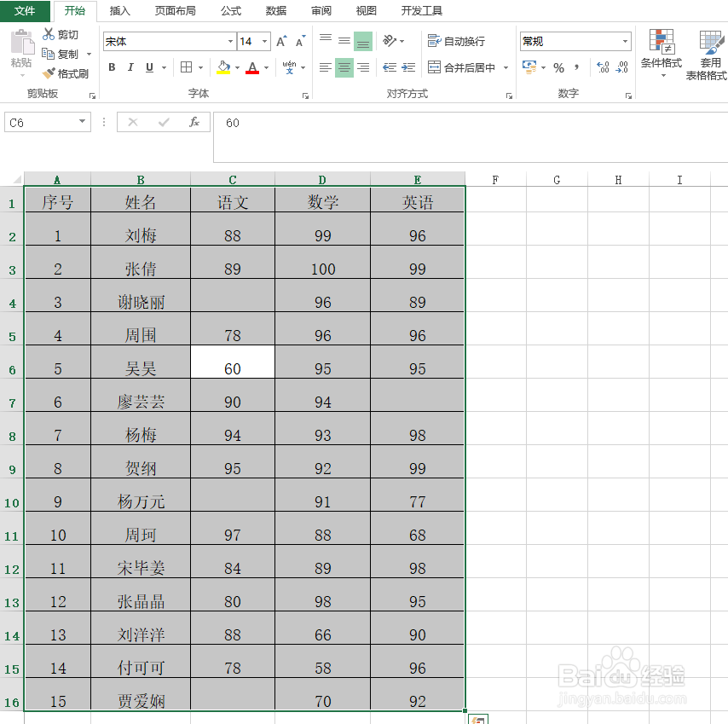Viewport: 728px width, 724px height.
Task: Toggle align text left
Action: pos(326,68)
